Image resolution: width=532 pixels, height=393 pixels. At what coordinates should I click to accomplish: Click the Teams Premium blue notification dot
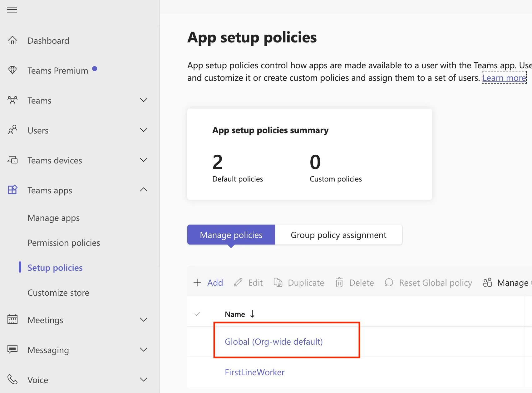(95, 69)
